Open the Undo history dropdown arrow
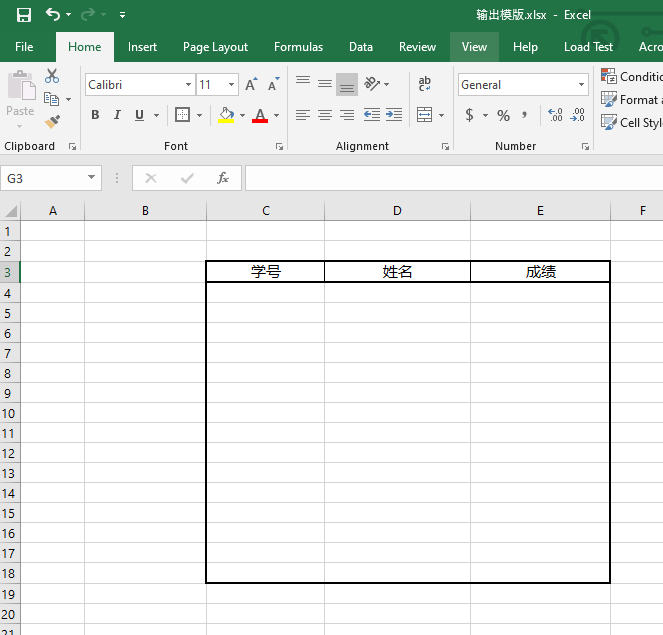The height and width of the screenshot is (635, 663). pyautogui.click(x=68, y=15)
